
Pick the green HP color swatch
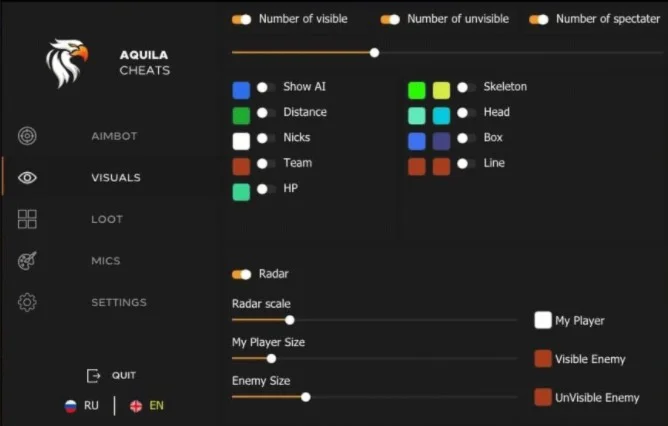241,192
